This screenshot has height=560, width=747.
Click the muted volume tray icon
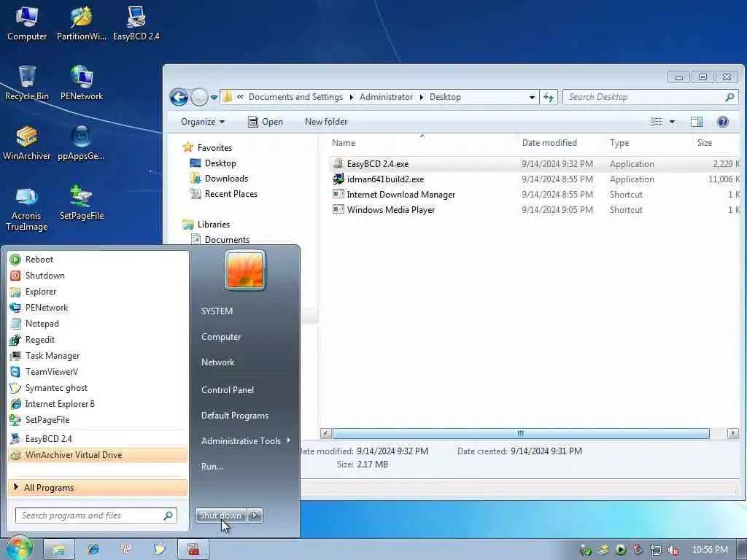coord(673,550)
